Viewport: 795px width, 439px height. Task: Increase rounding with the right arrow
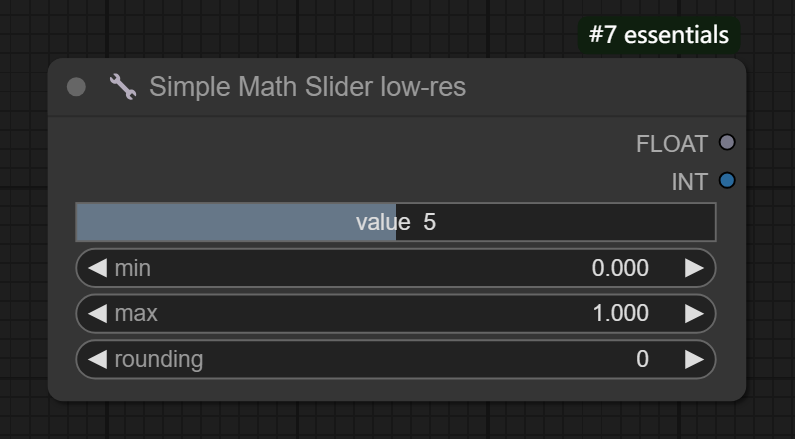pos(694,359)
